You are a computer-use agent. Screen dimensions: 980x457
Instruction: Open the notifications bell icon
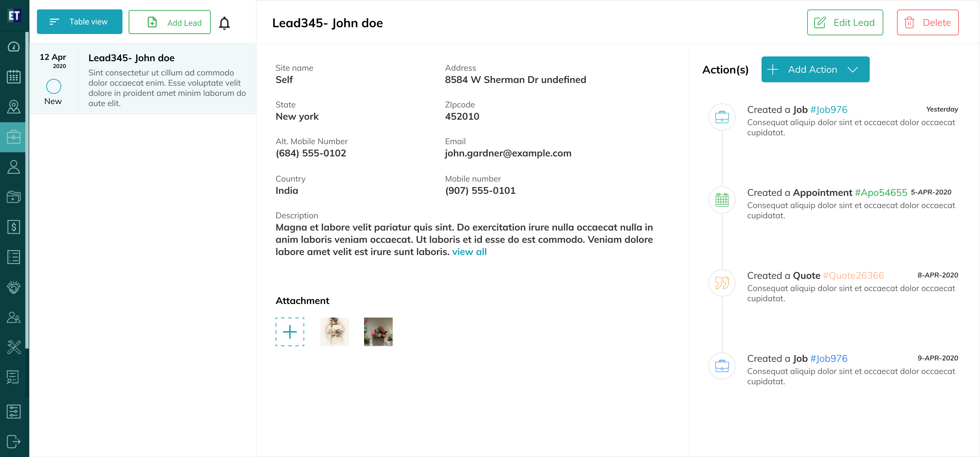225,23
